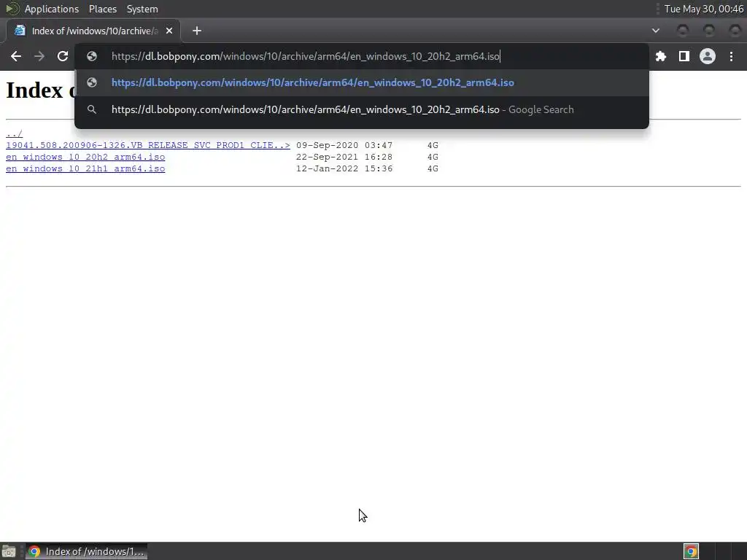The height and width of the screenshot is (560, 747).
Task: Open the Places menu
Action: [102, 9]
